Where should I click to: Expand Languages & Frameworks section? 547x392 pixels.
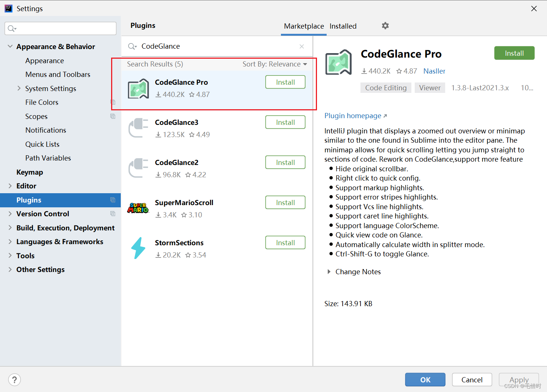point(10,242)
